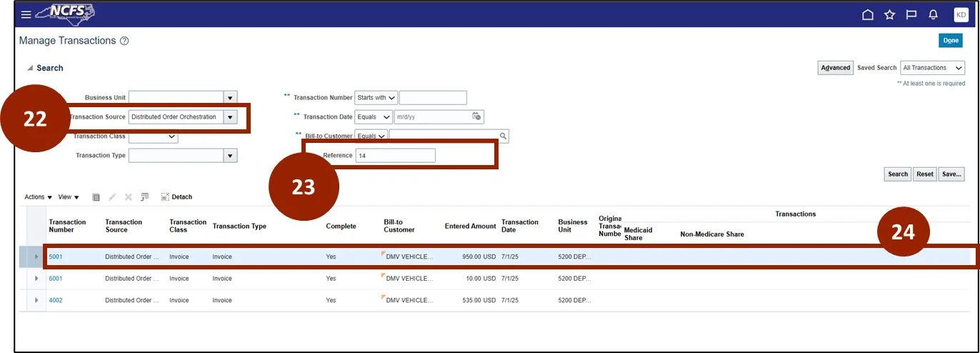Image resolution: width=980 pixels, height=353 pixels.
Task: Click into the Reference input field
Action: [x=395, y=156]
